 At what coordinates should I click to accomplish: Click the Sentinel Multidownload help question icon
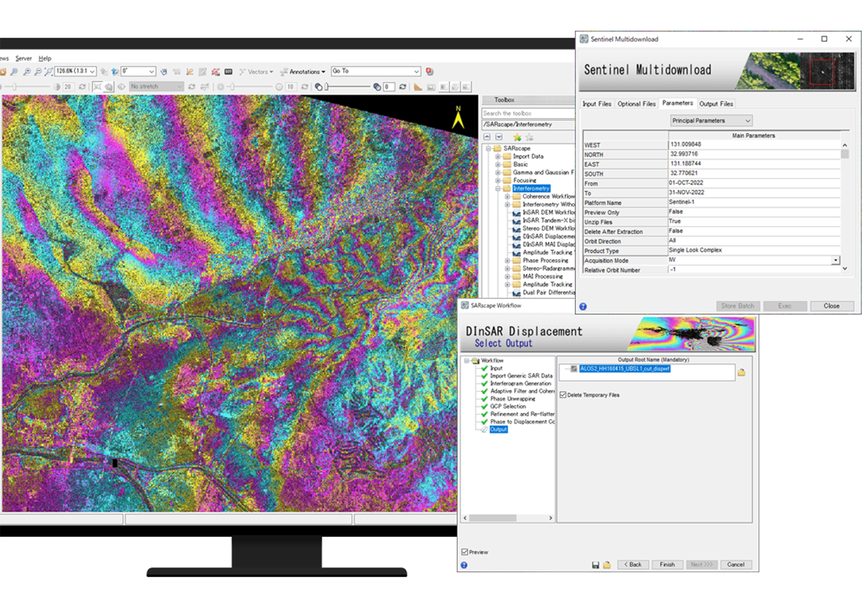[x=583, y=307]
